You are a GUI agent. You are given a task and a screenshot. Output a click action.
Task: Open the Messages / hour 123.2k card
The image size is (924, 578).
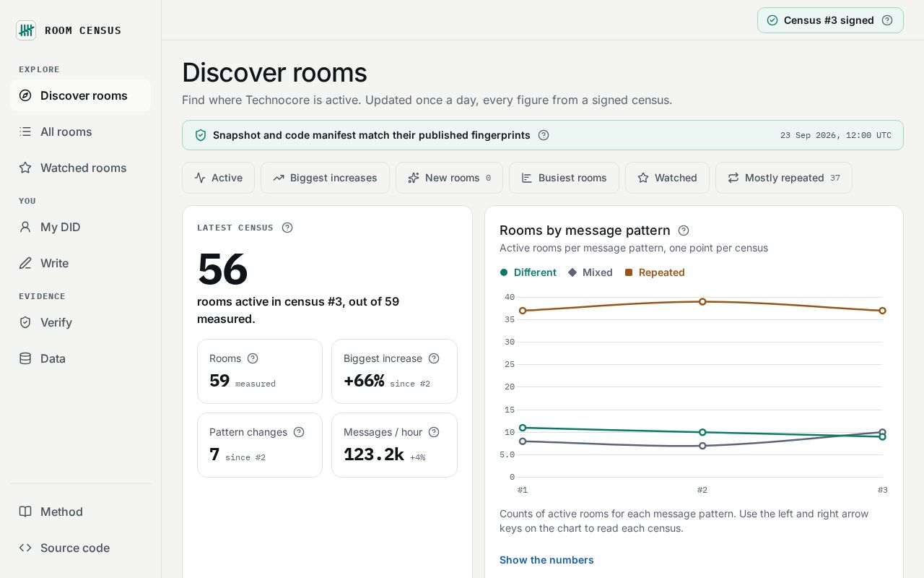tap(394, 445)
